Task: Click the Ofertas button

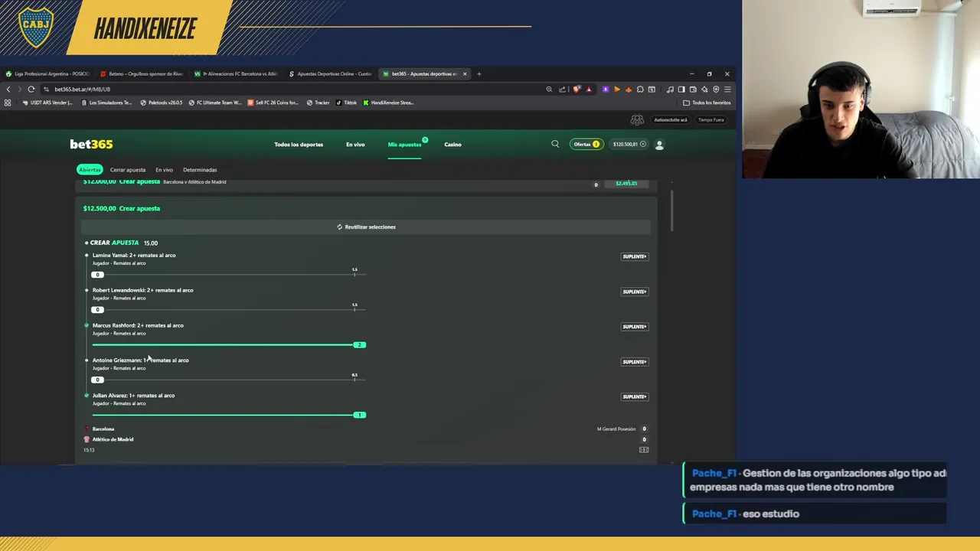Action: click(587, 144)
